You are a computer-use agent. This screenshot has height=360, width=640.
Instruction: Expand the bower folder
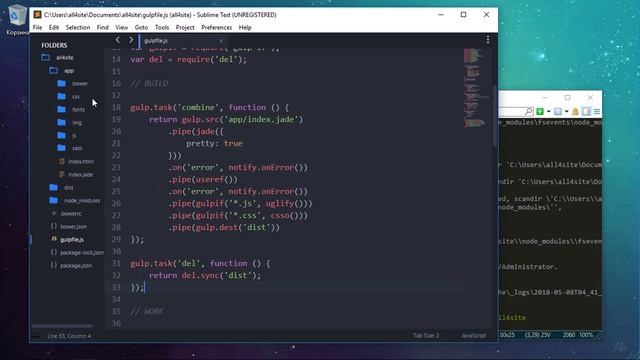pyautogui.click(x=61, y=83)
